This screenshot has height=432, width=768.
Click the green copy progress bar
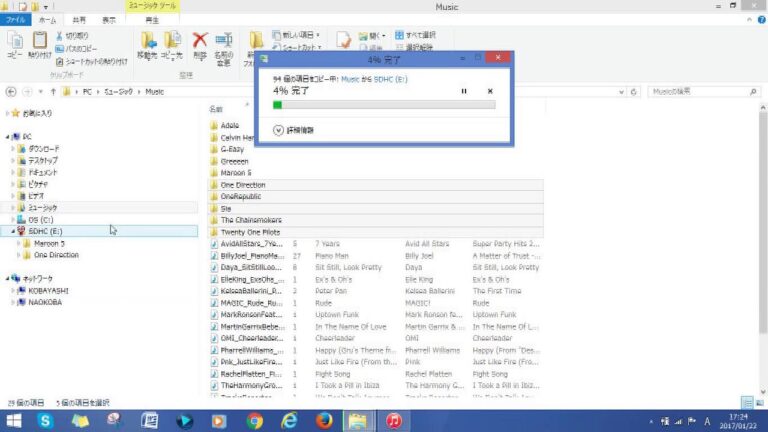[384, 104]
